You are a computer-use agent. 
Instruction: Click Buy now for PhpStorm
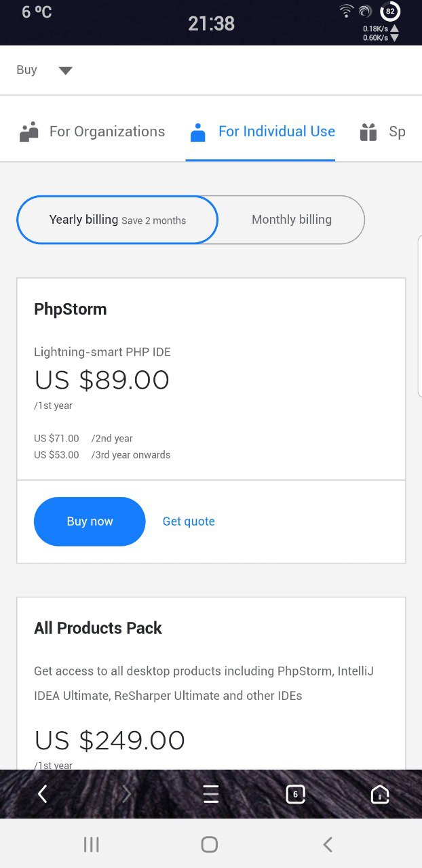[x=90, y=521]
